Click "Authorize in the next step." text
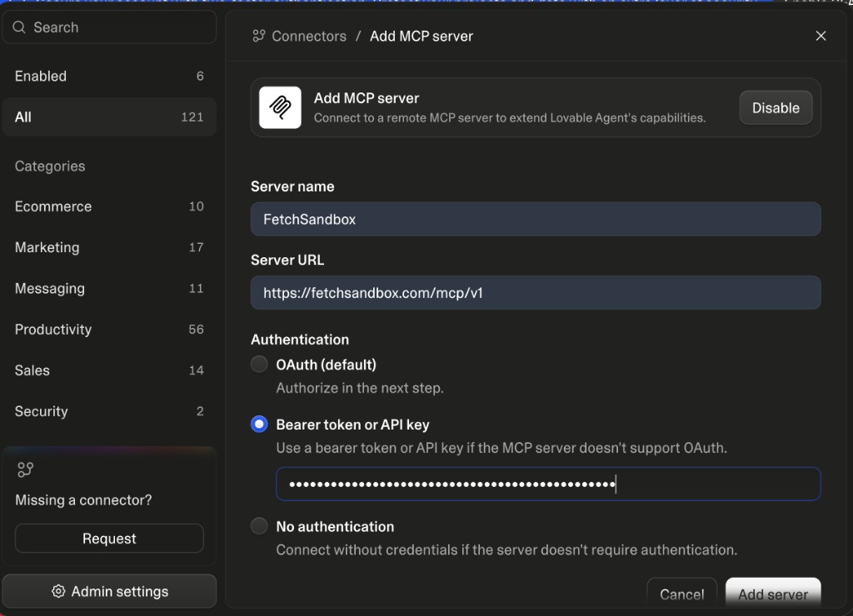The image size is (853, 616). tap(360, 388)
